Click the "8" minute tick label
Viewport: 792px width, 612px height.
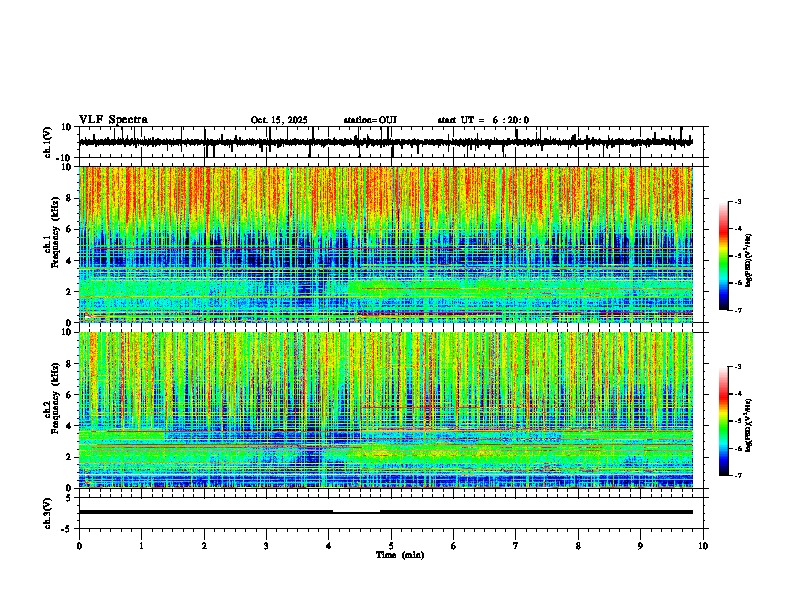[x=578, y=546]
